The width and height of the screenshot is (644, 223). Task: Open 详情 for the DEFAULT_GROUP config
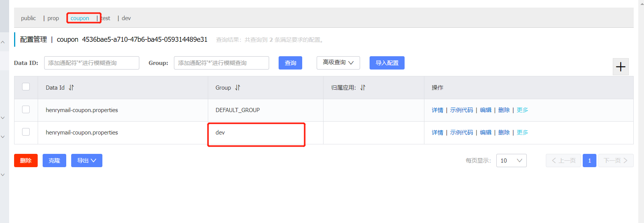[437, 110]
